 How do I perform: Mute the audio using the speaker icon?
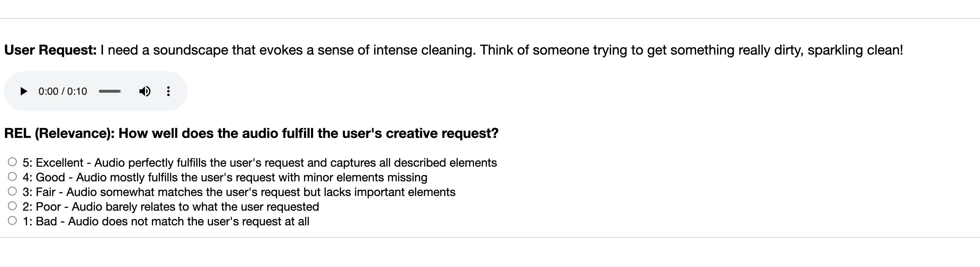pos(145,91)
